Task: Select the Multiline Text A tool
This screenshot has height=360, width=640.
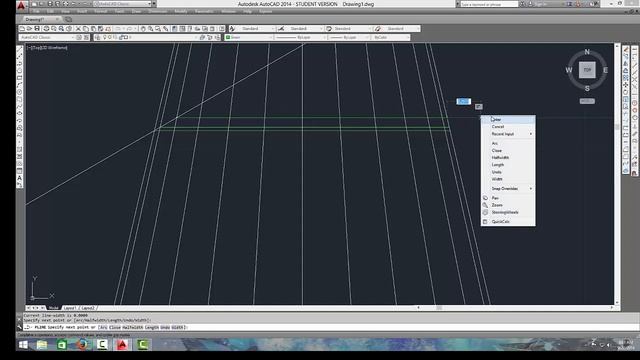Action: point(19,178)
